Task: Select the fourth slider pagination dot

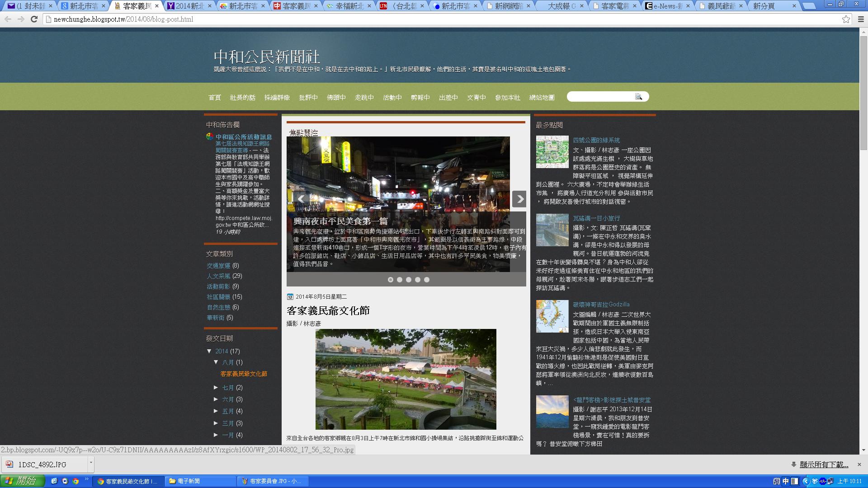Action: [x=418, y=280]
